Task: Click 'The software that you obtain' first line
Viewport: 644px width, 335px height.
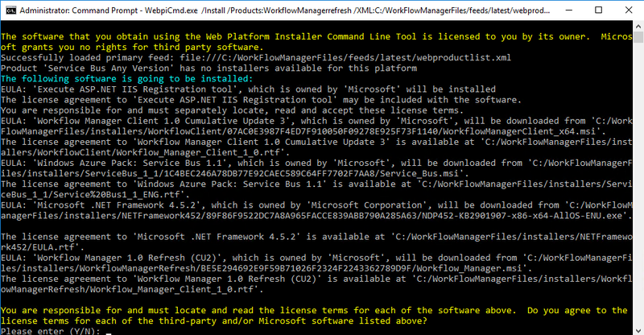Action: coord(316,36)
